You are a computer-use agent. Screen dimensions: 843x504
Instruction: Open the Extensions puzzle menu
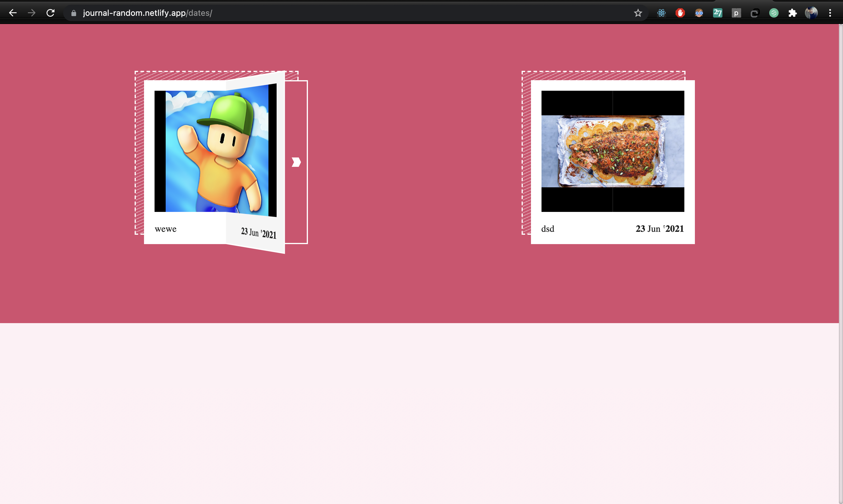(792, 13)
